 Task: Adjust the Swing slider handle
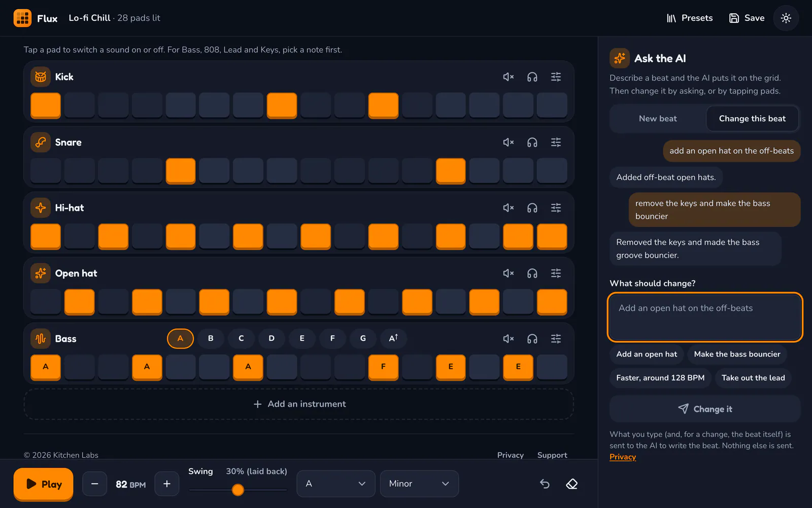(x=238, y=490)
